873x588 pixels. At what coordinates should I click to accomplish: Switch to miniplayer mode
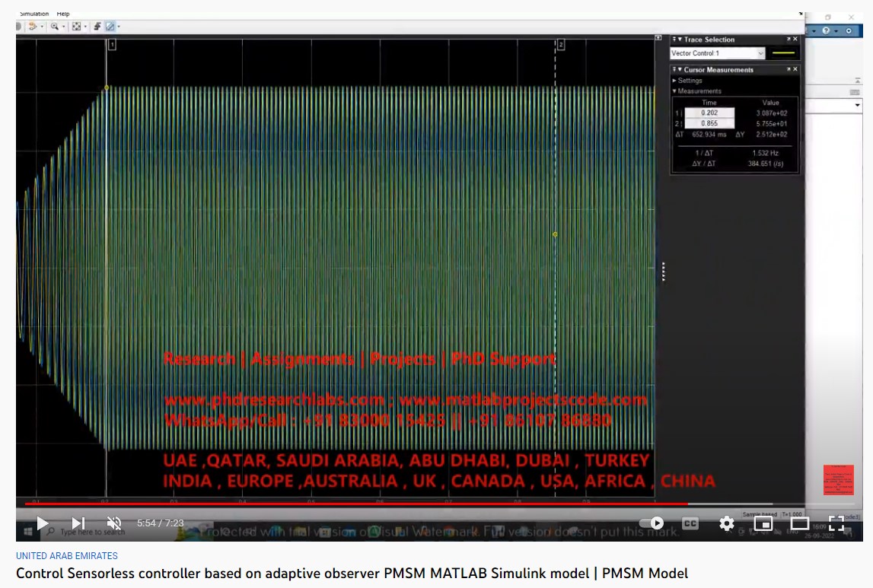tap(763, 523)
